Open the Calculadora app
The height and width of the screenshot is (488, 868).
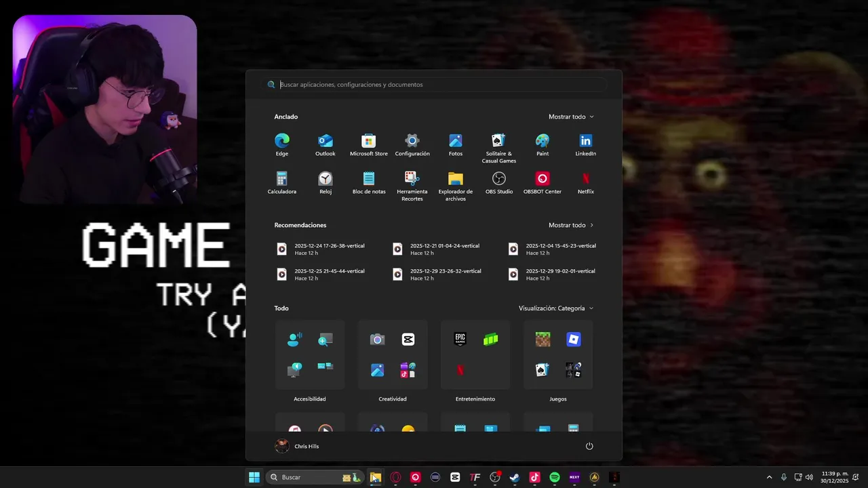(x=282, y=182)
